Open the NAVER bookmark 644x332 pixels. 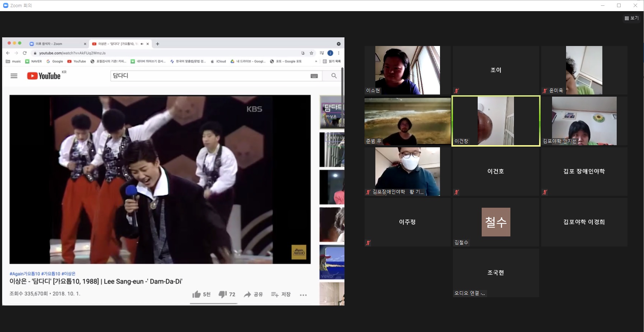pyautogui.click(x=33, y=61)
